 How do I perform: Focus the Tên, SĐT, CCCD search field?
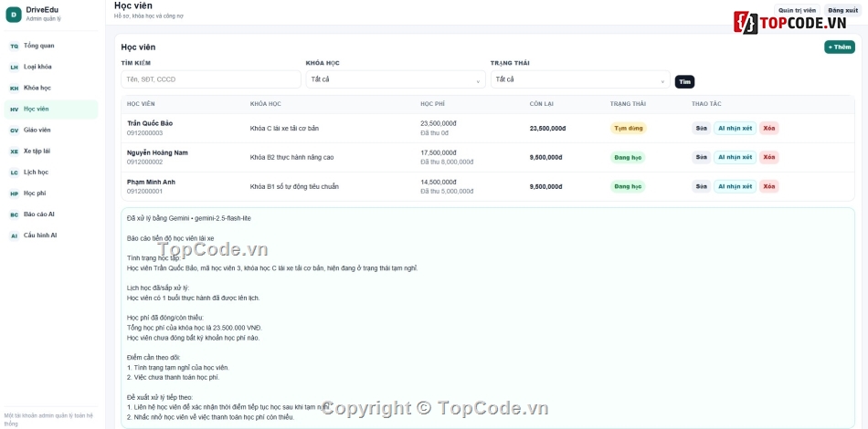pos(211,79)
